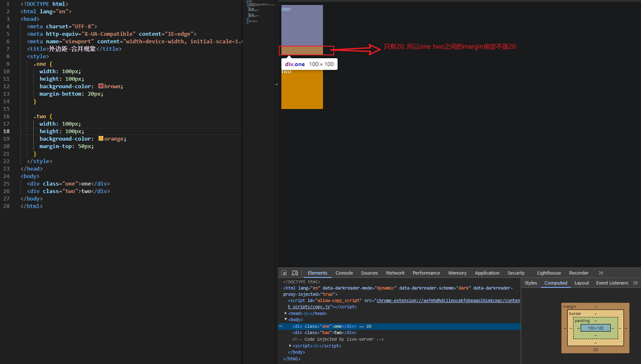Click the 100×100 content box in box model
The image size is (641, 364).
point(595,328)
